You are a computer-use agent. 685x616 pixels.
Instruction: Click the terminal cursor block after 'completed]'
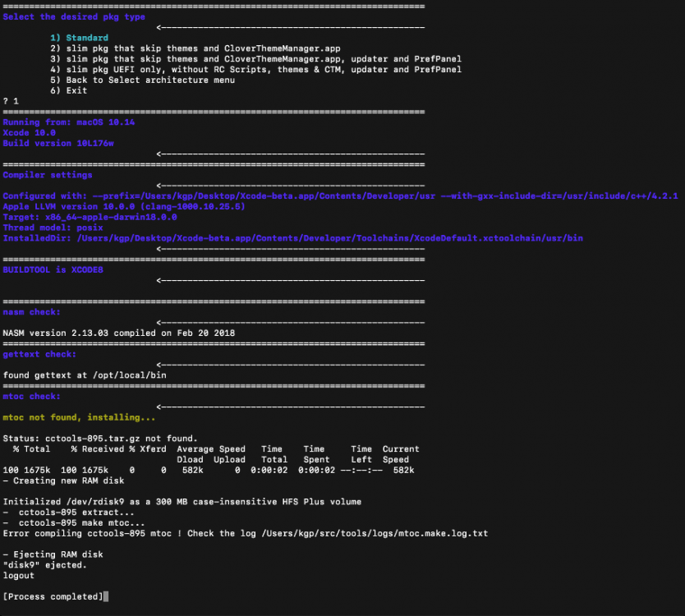pos(106,597)
